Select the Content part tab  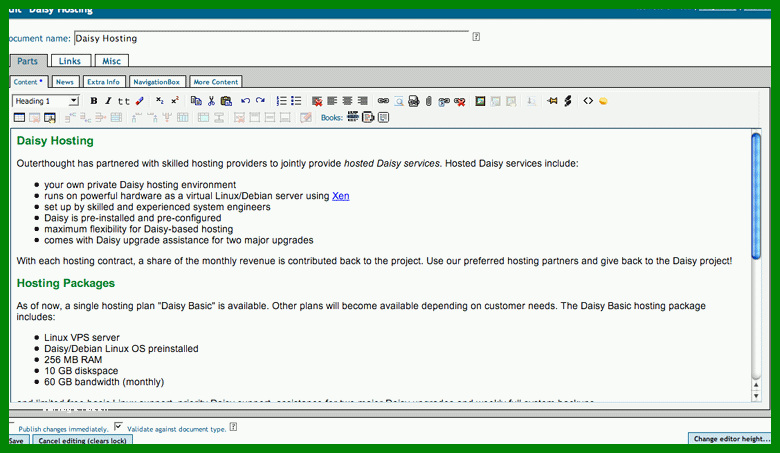click(28, 82)
